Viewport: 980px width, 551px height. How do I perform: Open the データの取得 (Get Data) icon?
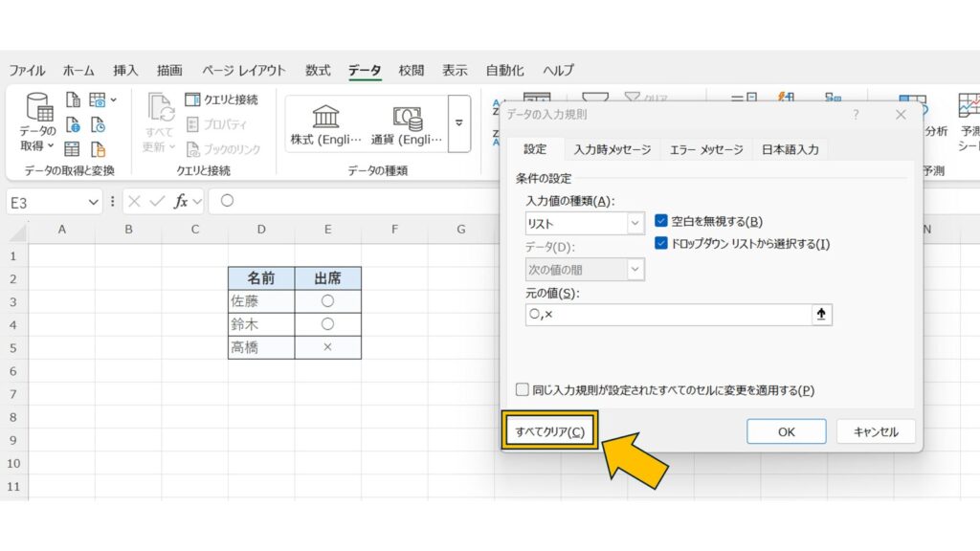coord(38,113)
